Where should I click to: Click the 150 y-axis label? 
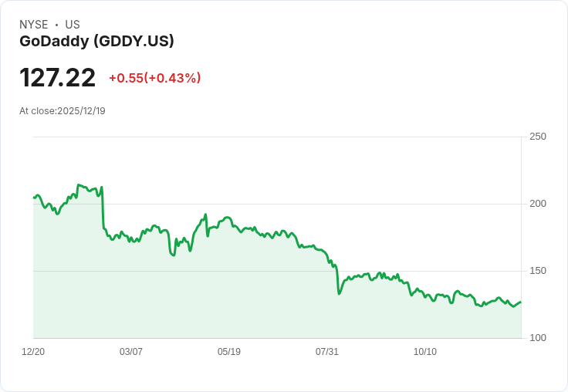(538, 271)
